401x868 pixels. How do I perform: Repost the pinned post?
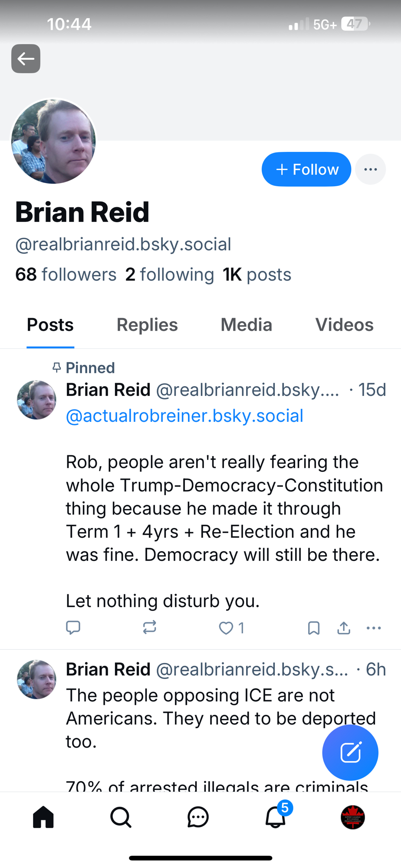149,628
